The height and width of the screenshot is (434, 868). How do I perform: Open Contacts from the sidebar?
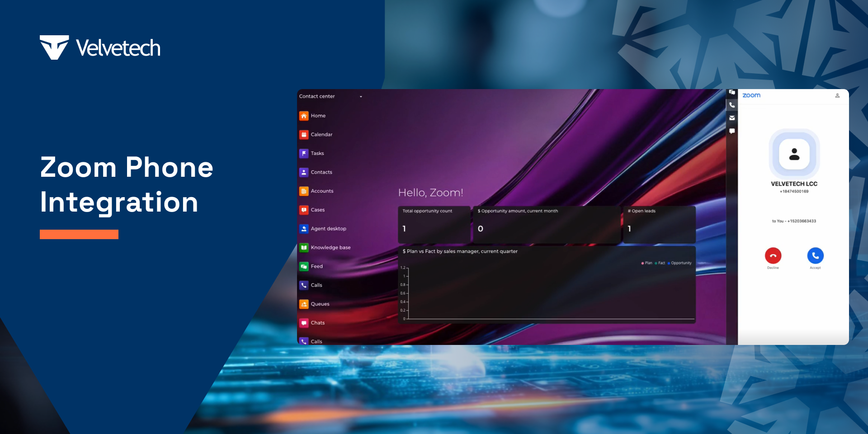pyautogui.click(x=316, y=172)
